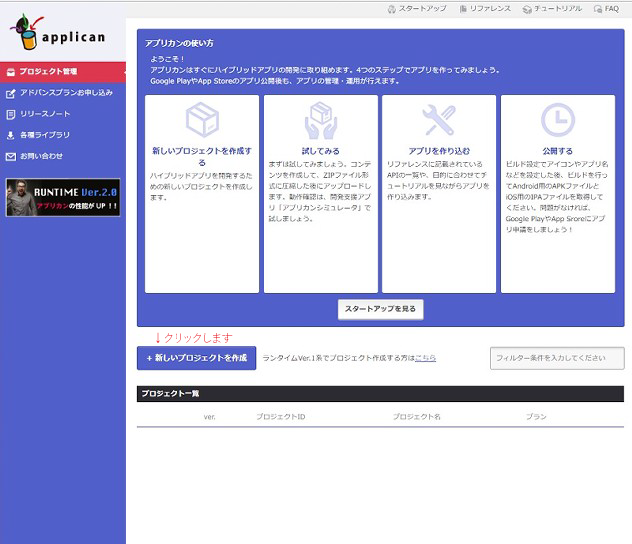Click the お問い合わせ envelope icon
The height and width of the screenshot is (544, 632).
coord(11,157)
